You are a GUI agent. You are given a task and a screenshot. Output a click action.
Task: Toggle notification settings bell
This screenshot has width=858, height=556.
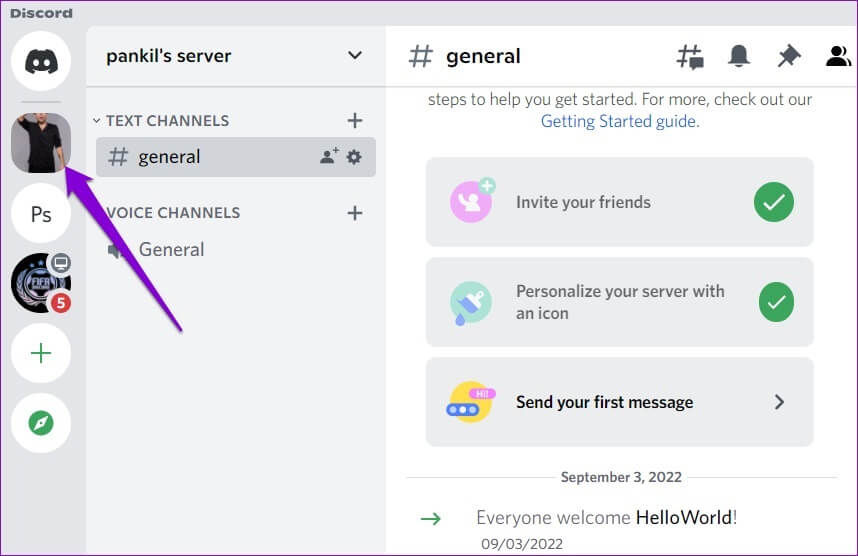(x=738, y=56)
